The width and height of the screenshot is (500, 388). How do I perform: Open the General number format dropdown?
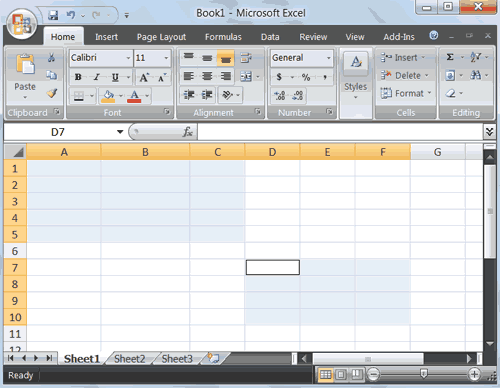[329, 58]
